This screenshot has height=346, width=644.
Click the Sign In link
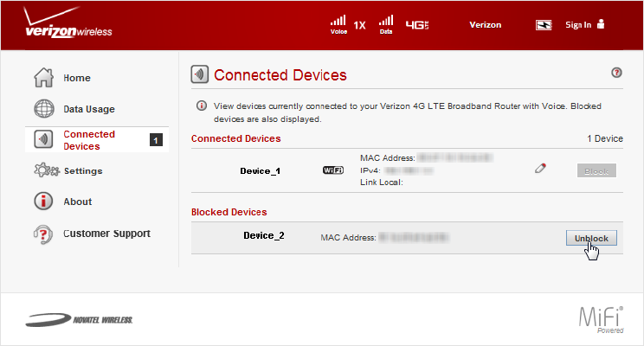578,25
